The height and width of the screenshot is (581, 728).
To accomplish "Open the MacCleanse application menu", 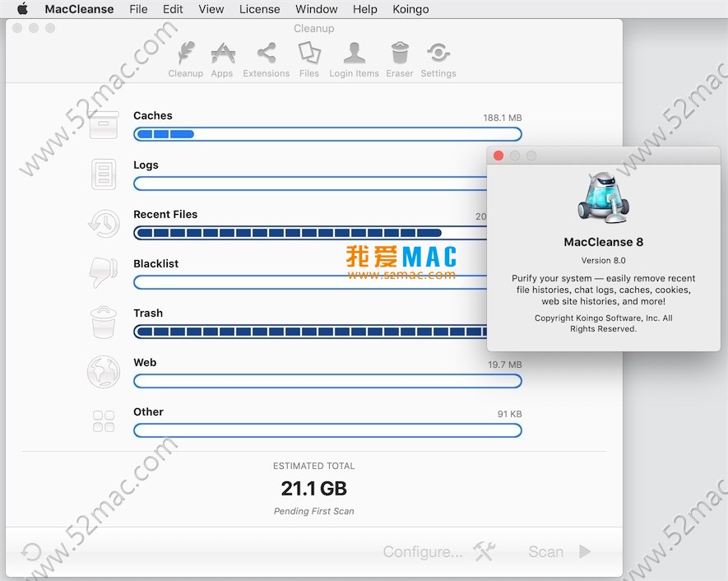I will pos(80,9).
